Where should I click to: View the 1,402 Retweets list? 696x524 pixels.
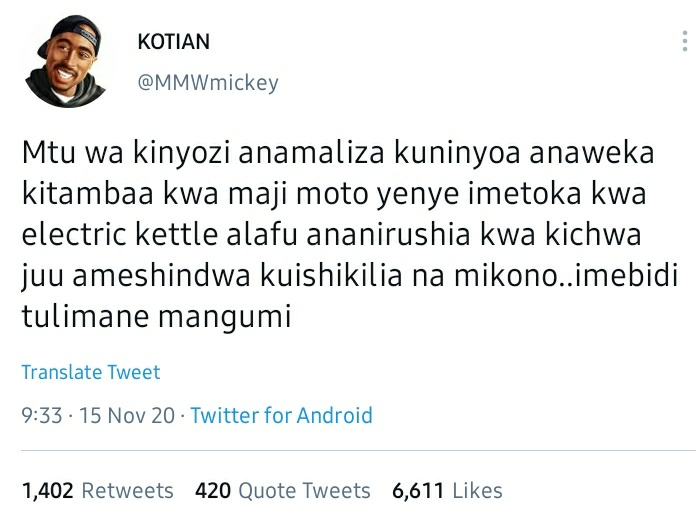(x=97, y=491)
